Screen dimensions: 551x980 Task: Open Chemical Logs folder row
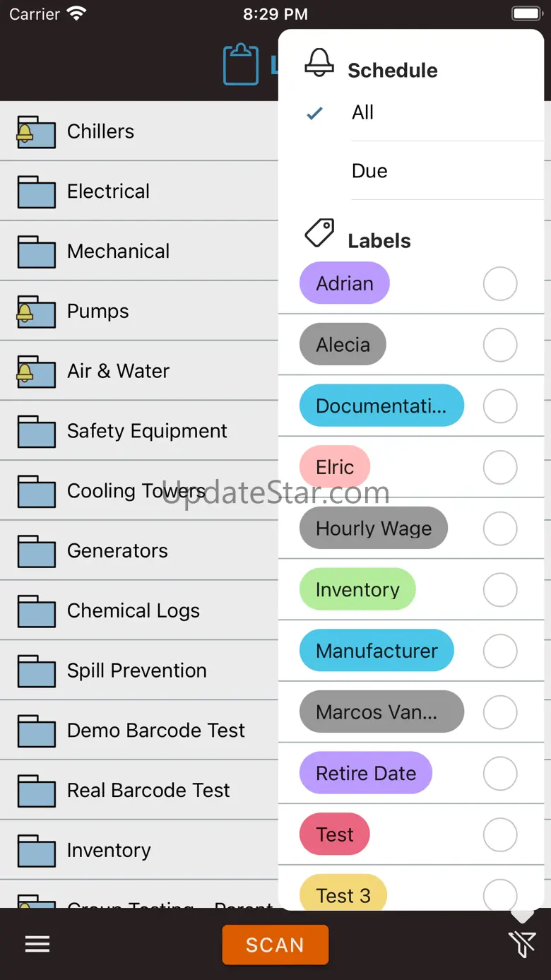[134, 610]
